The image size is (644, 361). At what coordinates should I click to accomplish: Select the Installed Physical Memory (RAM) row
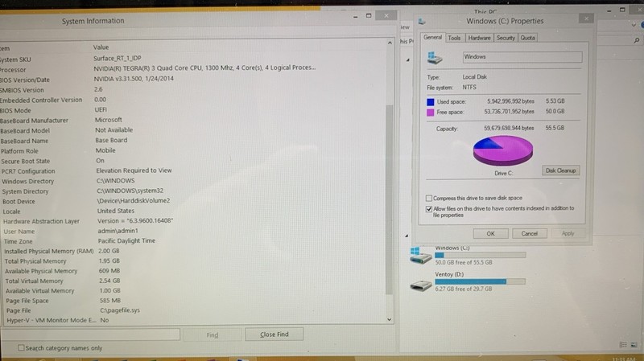193,251
